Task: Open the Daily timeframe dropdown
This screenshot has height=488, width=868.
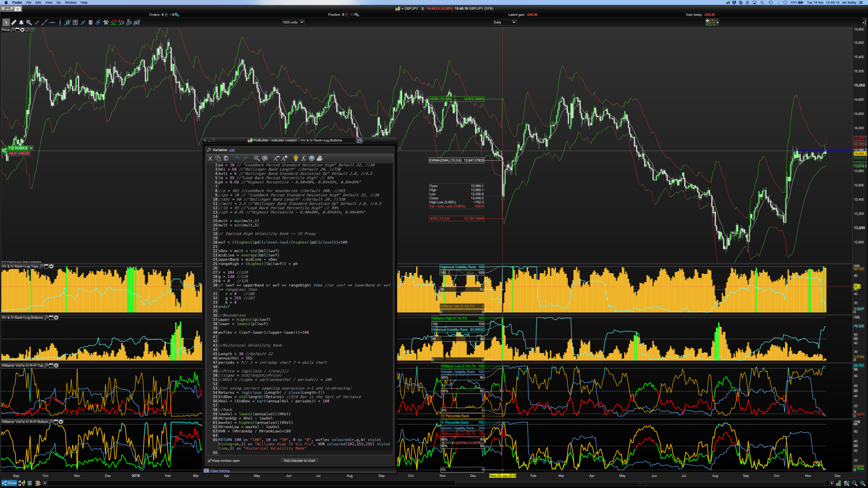Action: (514, 22)
